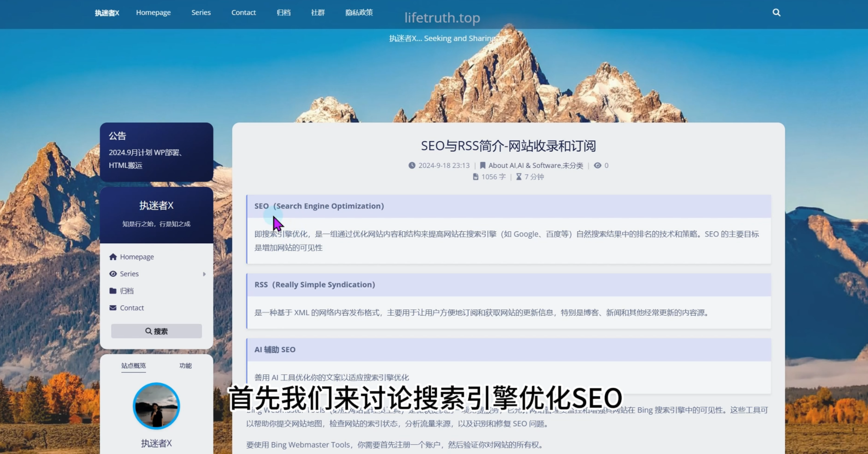This screenshot has width=868, height=454.
Task: Open Series in the top navigation bar
Action: tap(201, 13)
